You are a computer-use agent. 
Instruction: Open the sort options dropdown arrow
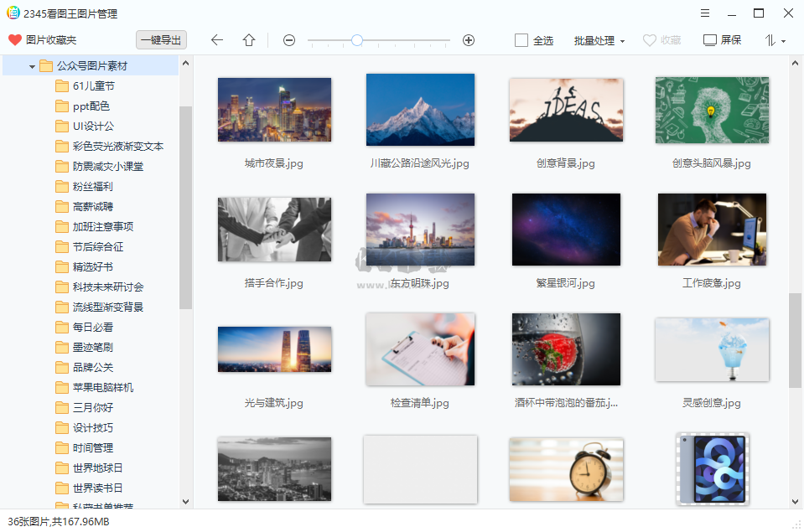(x=781, y=39)
